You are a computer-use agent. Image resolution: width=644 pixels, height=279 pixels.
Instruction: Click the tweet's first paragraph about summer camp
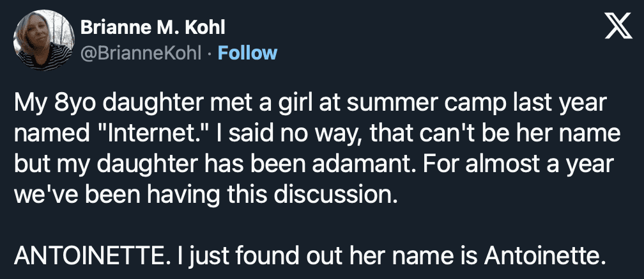[314, 147]
